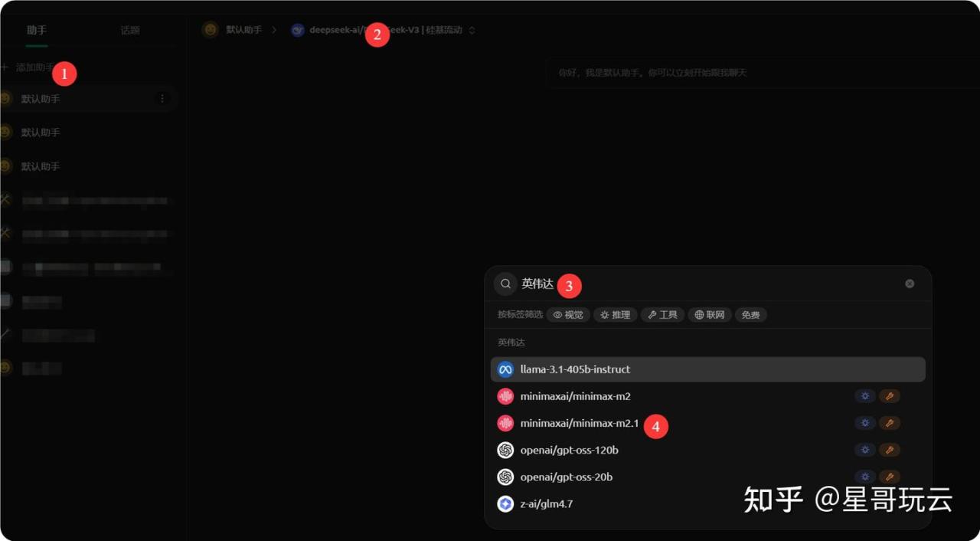Select the llama-3.1-405b-instruct model
This screenshot has width=980, height=541.
575,369
